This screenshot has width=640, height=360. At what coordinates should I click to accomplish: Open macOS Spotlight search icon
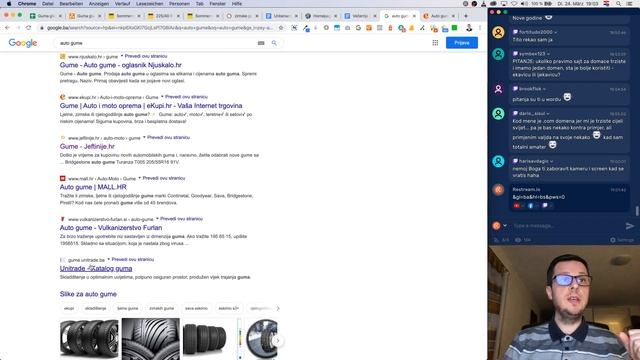point(618,4)
